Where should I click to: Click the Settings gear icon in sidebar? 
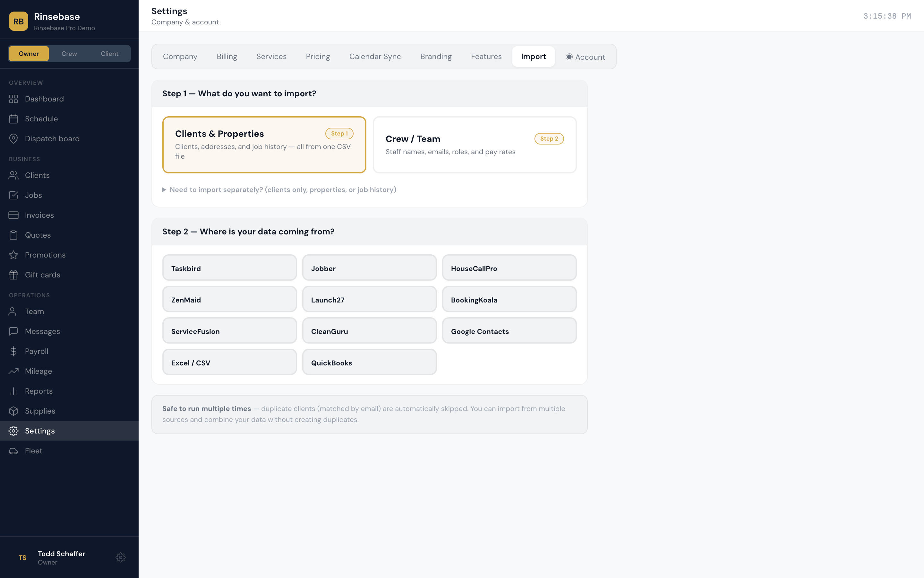(13, 431)
